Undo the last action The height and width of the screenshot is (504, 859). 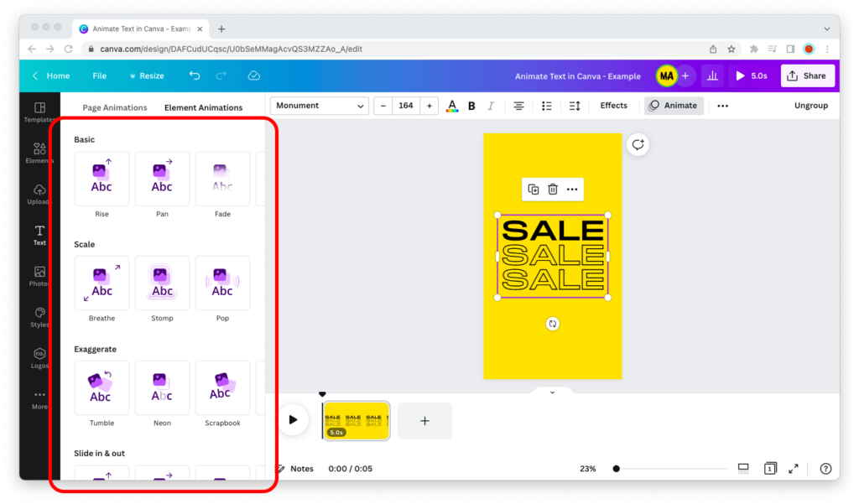click(195, 75)
